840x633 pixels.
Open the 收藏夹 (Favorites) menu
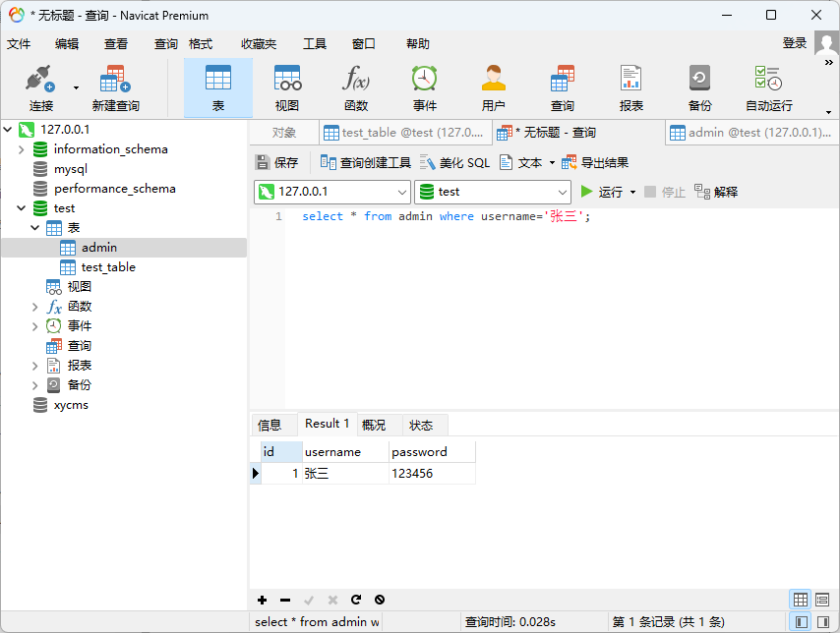click(x=259, y=44)
